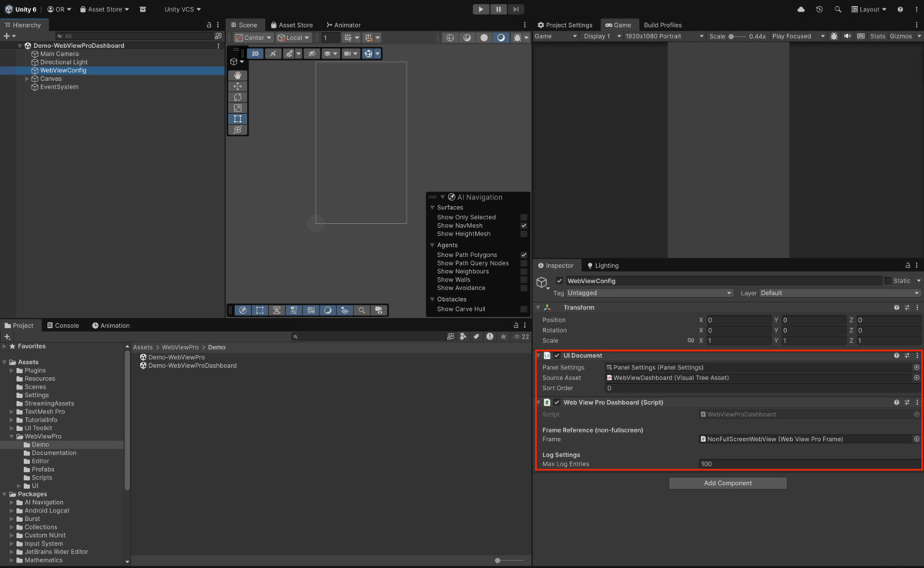Open the Center pivot dropdown
The width and height of the screenshot is (924, 568).
coord(254,38)
